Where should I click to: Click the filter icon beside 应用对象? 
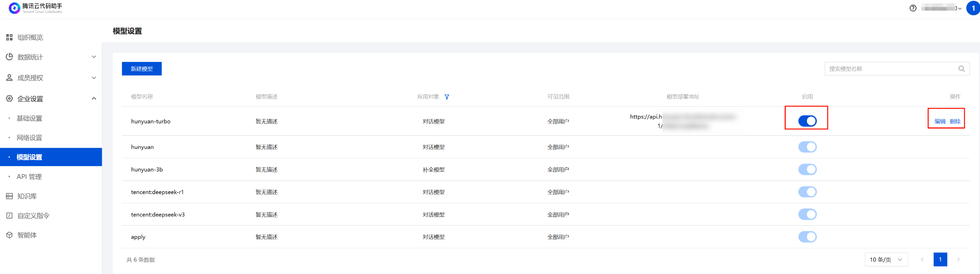click(447, 97)
